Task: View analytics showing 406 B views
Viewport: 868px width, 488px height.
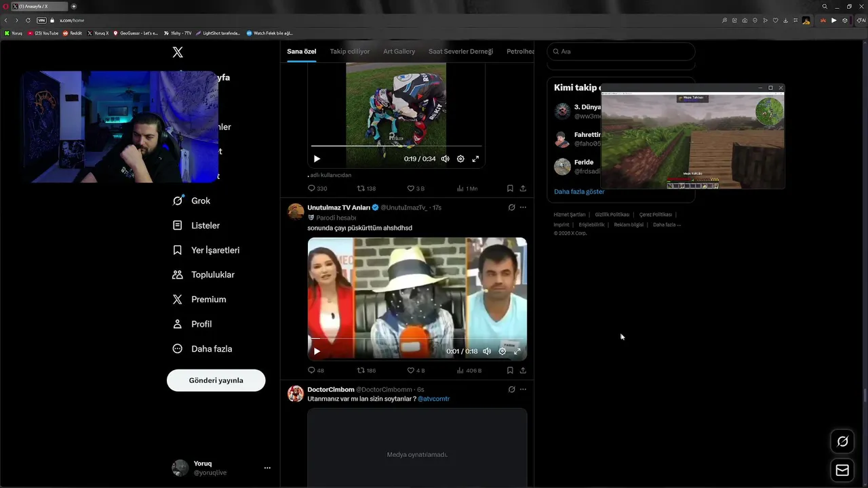Action: [469, 370]
